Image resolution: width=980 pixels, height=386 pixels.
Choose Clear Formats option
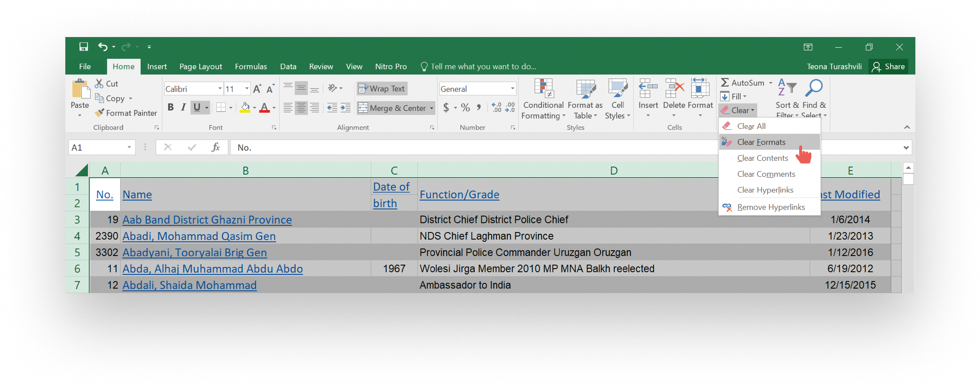769,142
